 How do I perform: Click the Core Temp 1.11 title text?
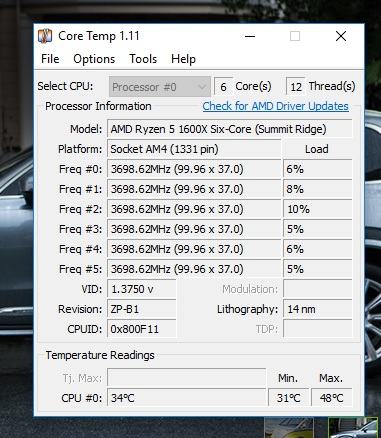coord(99,36)
